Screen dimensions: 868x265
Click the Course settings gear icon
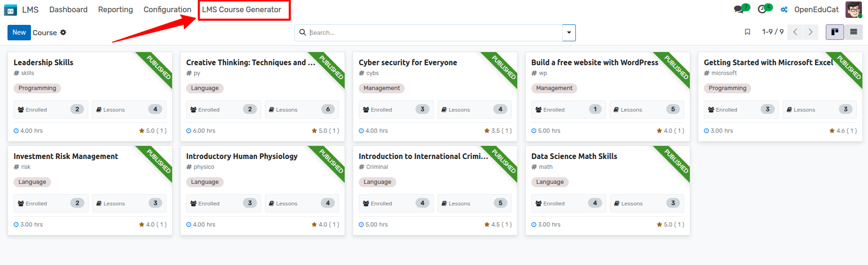(x=63, y=32)
